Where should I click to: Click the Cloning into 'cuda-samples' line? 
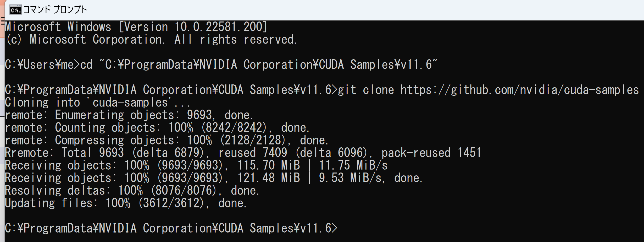click(x=98, y=103)
